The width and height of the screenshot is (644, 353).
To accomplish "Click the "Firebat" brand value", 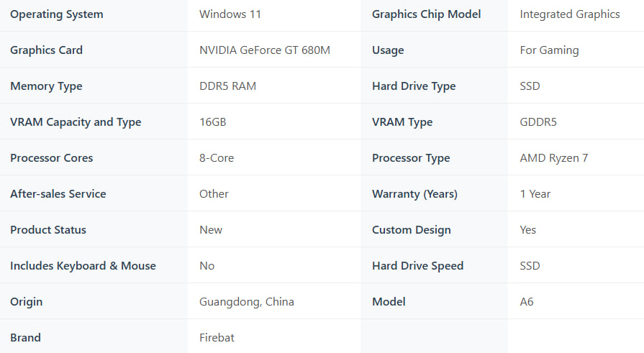I will (x=217, y=338).
